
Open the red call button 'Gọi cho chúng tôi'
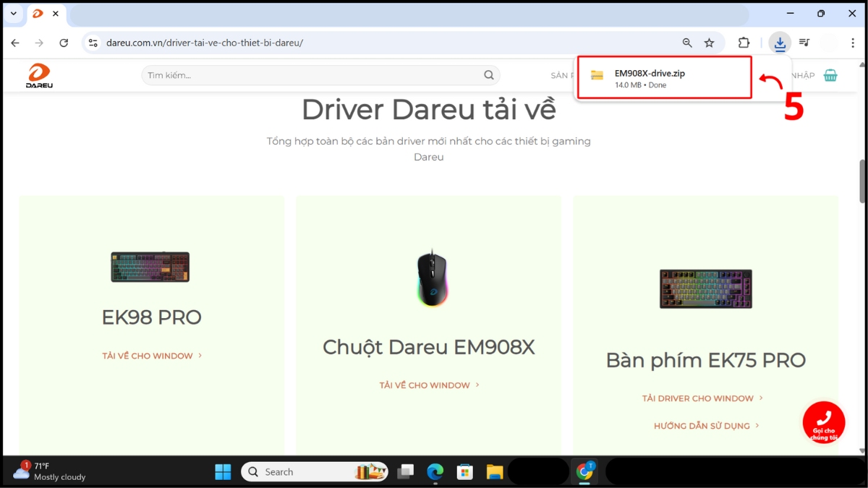823,422
